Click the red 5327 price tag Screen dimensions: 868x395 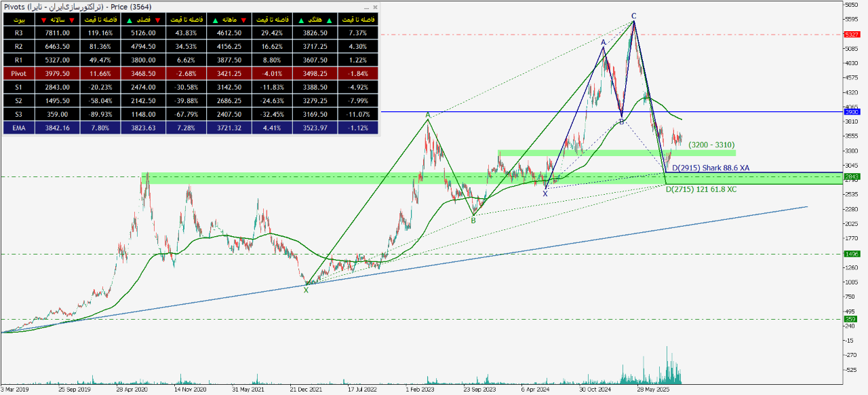click(851, 35)
